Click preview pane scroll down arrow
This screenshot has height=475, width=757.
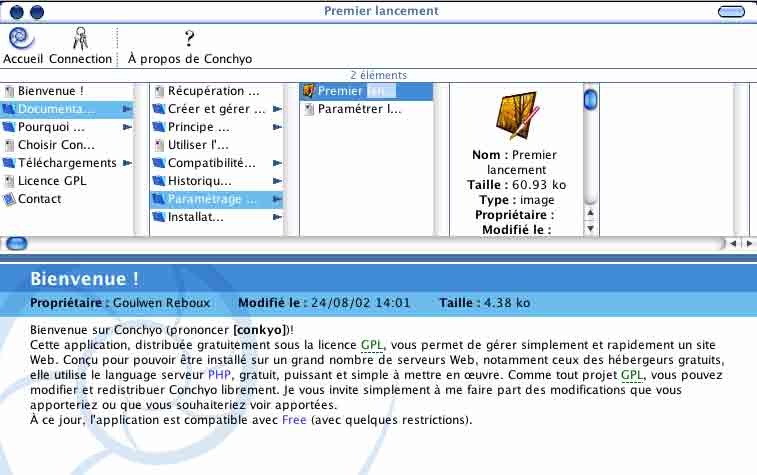click(590, 228)
